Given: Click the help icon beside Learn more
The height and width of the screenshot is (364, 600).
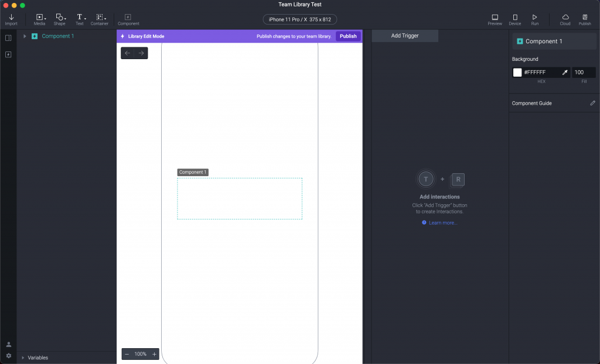Looking at the screenshot, I should point(424,222).
